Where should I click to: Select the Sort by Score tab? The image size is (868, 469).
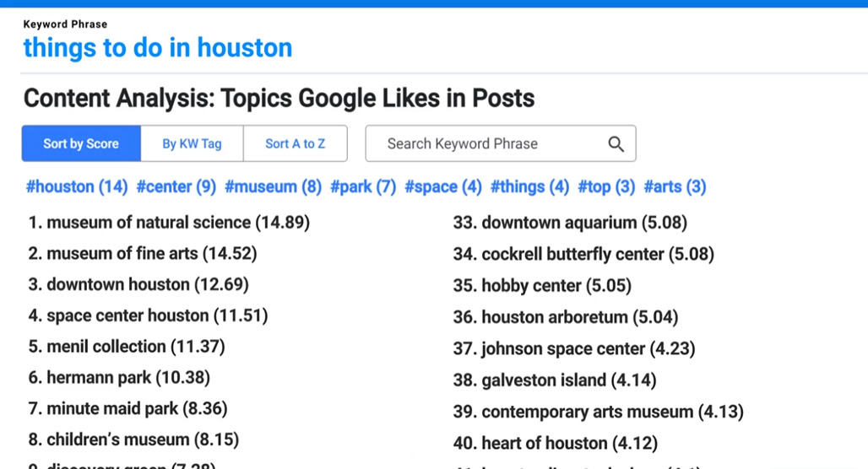(81, 143)
